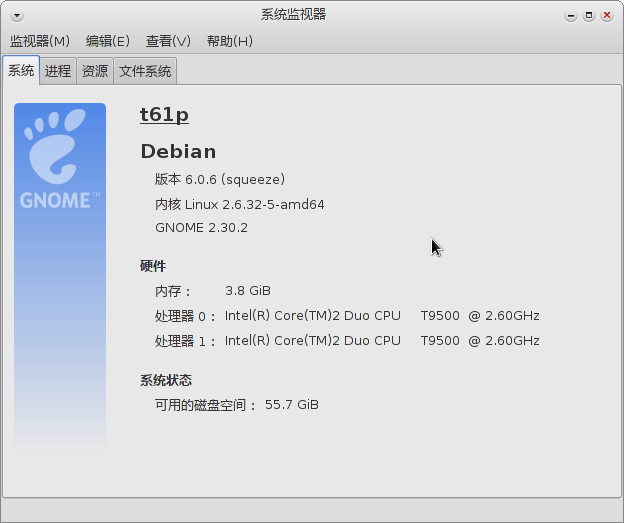Click the GNOME foot logo image

60,277
